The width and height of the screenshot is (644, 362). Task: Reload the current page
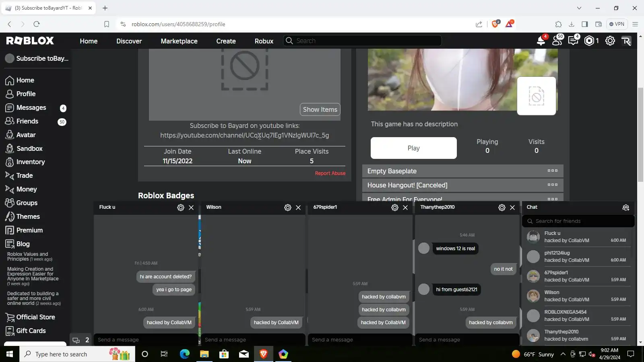(37, 24)
